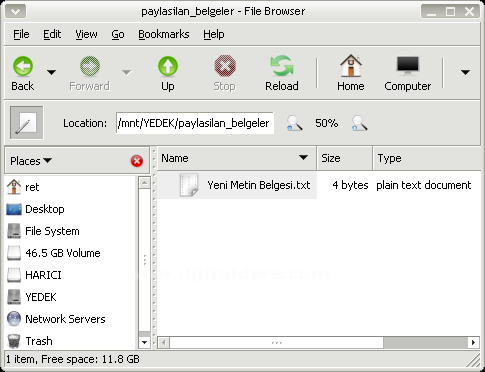Open the window menu button in title bar
Viewport: 485px width, 372px height.
tap(16, 12)
